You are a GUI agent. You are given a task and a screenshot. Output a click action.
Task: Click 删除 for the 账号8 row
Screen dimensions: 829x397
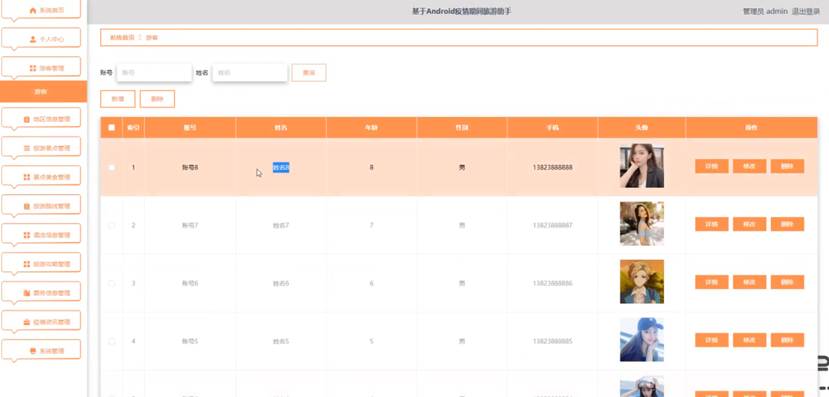point(787,167)
